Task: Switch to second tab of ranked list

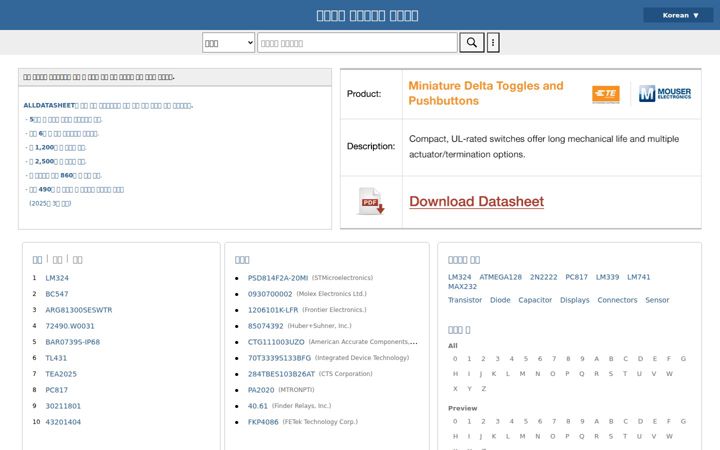Action: click(57, 260)
